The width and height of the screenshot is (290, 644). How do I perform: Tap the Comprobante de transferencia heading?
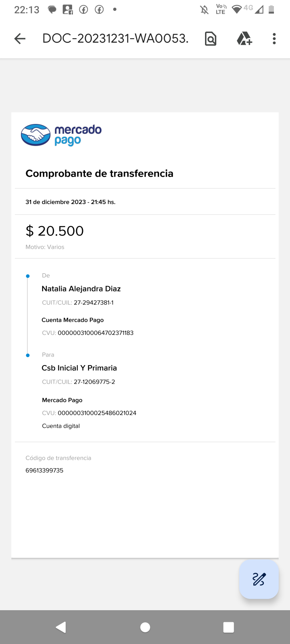point(99,173)
